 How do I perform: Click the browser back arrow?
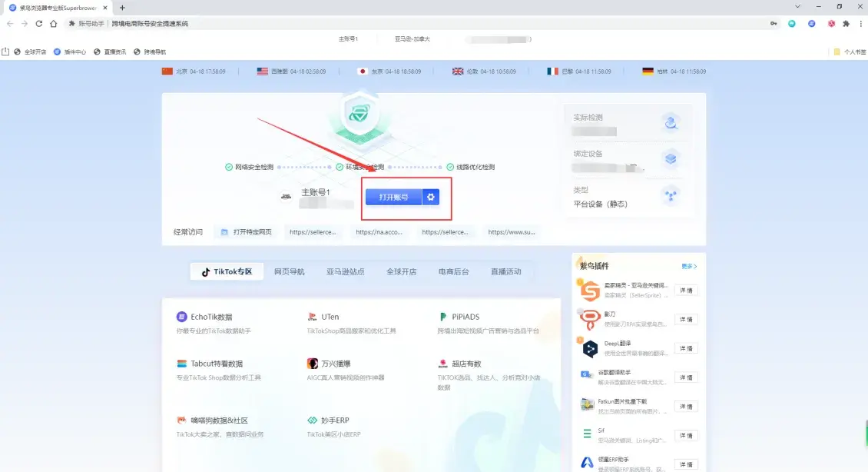[9, 23]
